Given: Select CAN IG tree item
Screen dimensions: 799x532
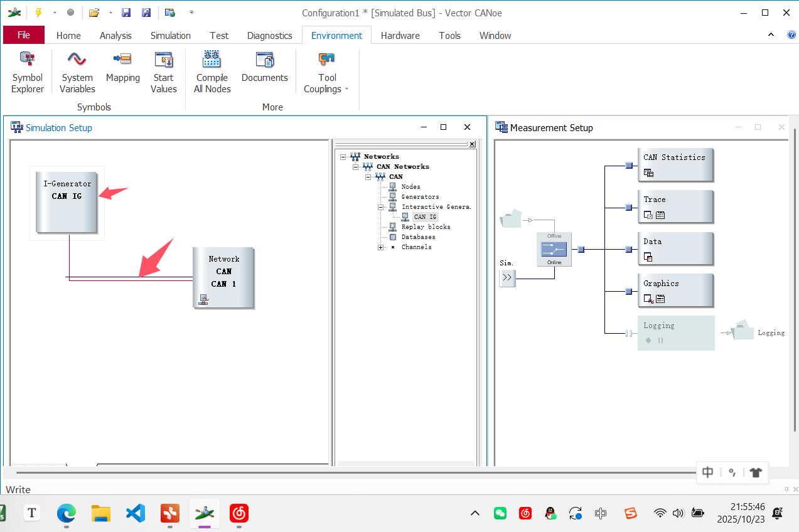Looking at the screenshot, I should pos(425,217).
